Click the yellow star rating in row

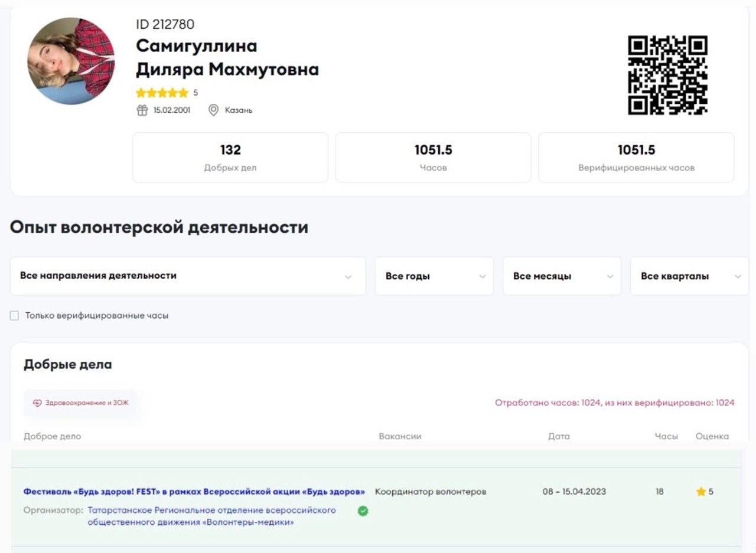701,492
